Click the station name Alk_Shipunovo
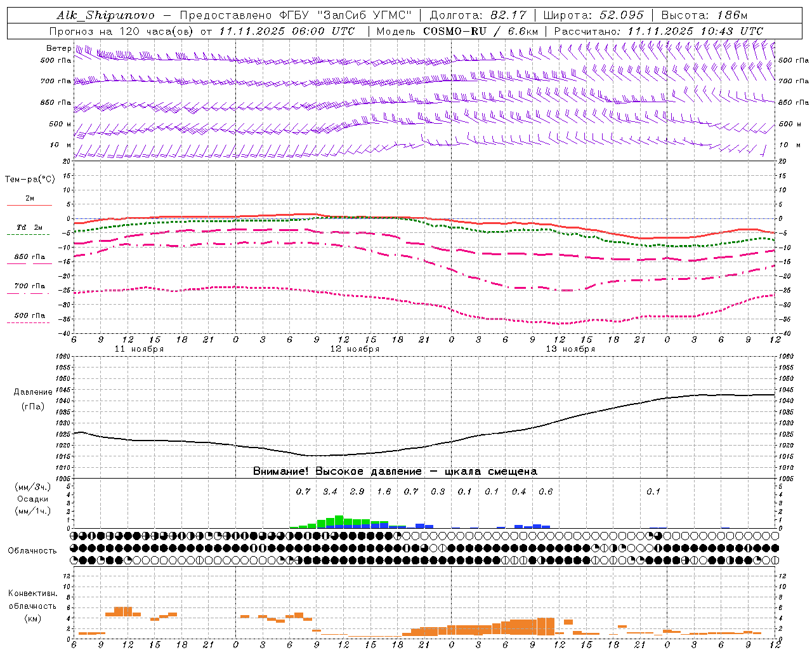Viewport: 812px width, 650px height. coord(105,15)
